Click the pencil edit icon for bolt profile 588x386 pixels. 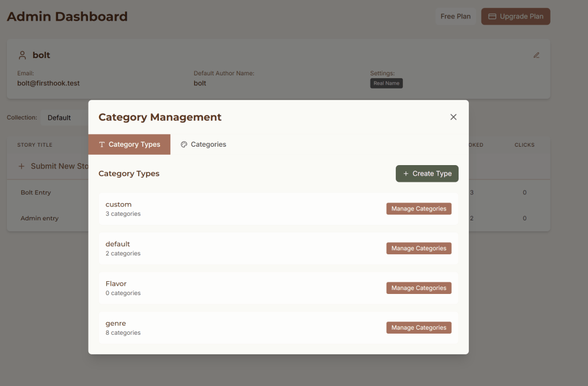point(536,55)
